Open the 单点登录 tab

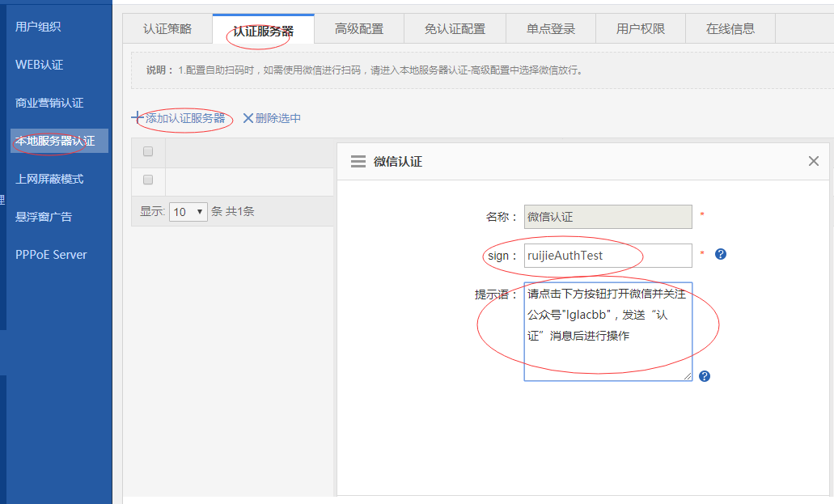pyautogui.click(x=551, y=28)
